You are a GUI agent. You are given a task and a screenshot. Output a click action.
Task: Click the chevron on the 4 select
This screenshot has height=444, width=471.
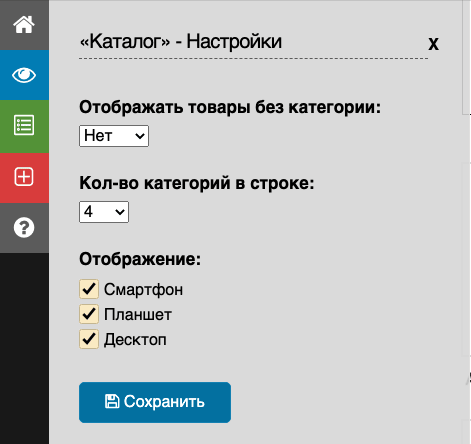120,212
